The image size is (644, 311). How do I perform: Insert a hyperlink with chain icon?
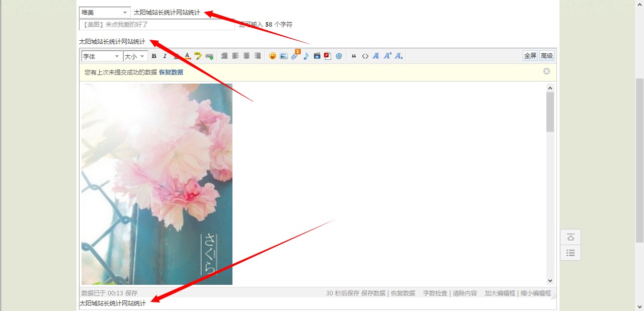209,56
